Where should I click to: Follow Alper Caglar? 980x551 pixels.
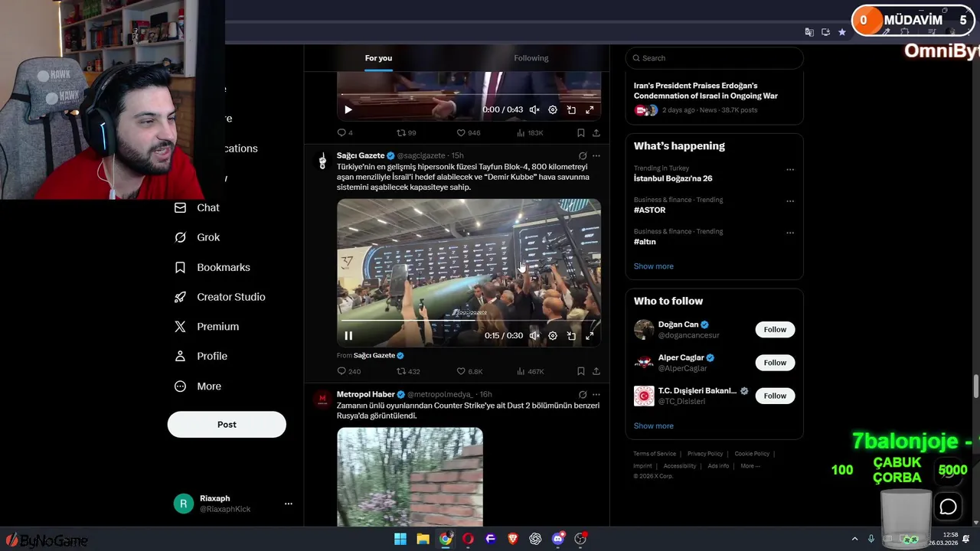(775, 363)
